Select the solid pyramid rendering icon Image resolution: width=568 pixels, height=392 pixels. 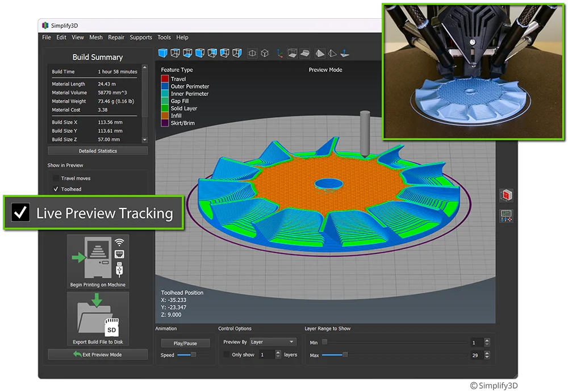(320, 53)
